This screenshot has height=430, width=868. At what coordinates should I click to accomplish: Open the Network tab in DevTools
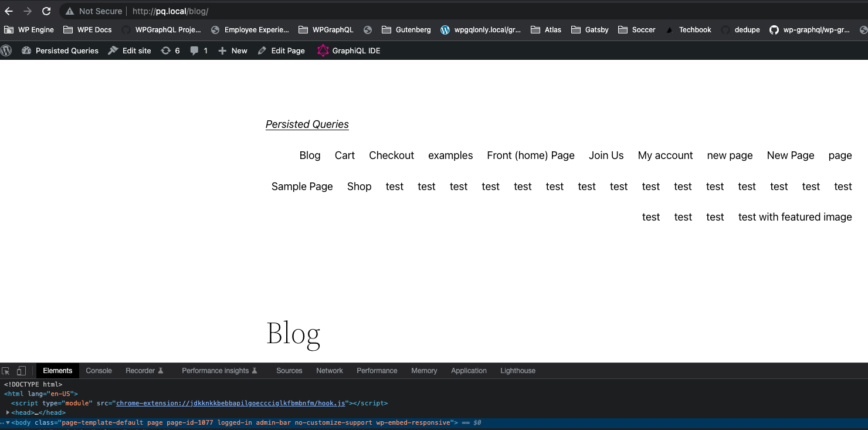point(329,370)
